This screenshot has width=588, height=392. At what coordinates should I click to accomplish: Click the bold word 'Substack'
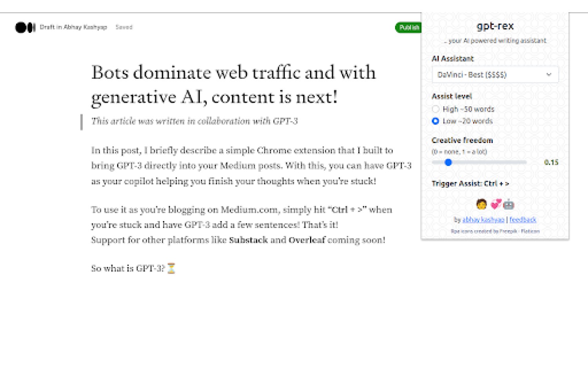click(x=249, y=240)
